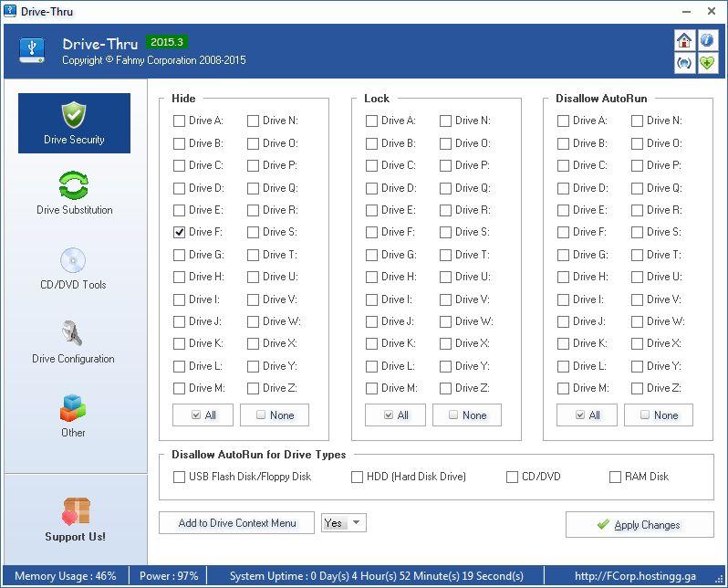The width and height of the screenshot is (728, 588).
Task: Open the Home icon in header
Action: point(684,40)
